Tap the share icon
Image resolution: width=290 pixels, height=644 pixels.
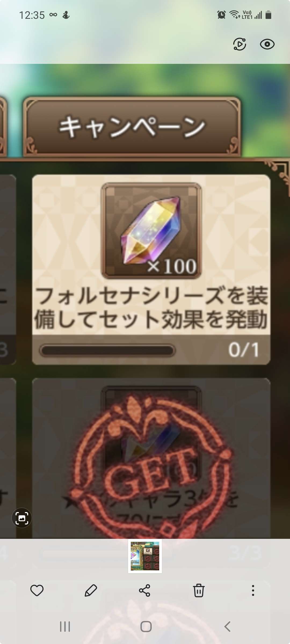click(x=144, y=590)
